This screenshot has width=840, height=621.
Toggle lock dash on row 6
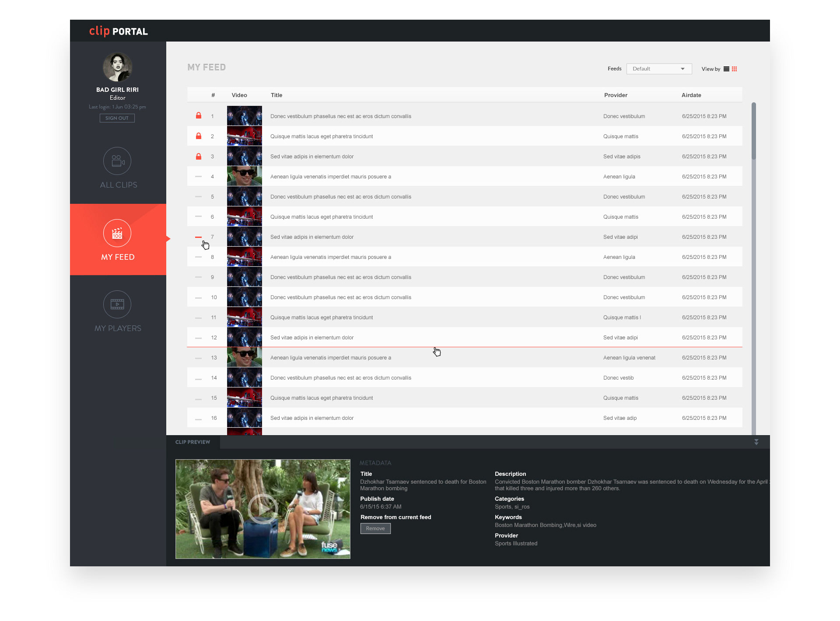[199, 216]
